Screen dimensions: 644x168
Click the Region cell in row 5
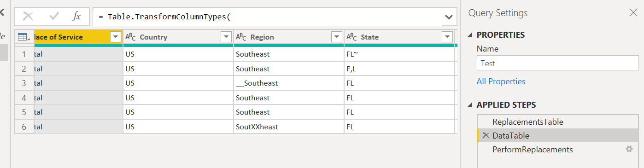(x=289, y=112)
